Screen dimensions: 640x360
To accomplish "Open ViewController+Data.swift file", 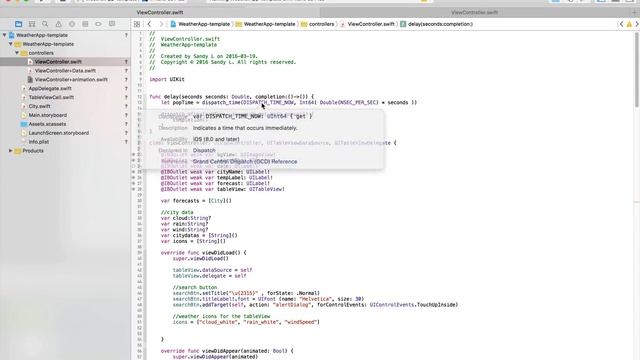I will click(x=65, y=71).
